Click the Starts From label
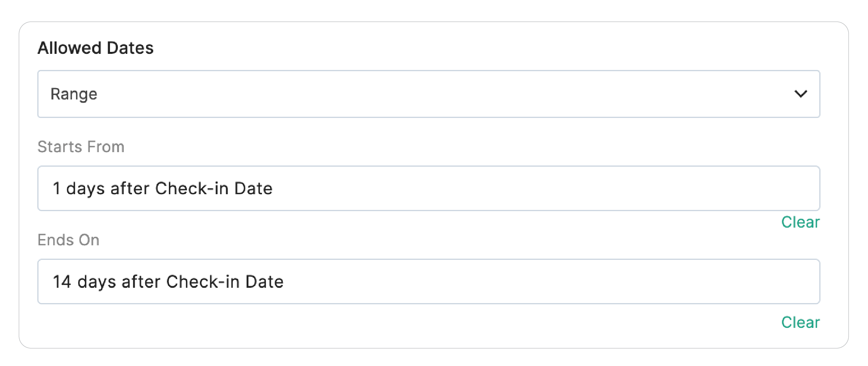The image size is (868, 366). pyautogui.click(x=81, y=147)
